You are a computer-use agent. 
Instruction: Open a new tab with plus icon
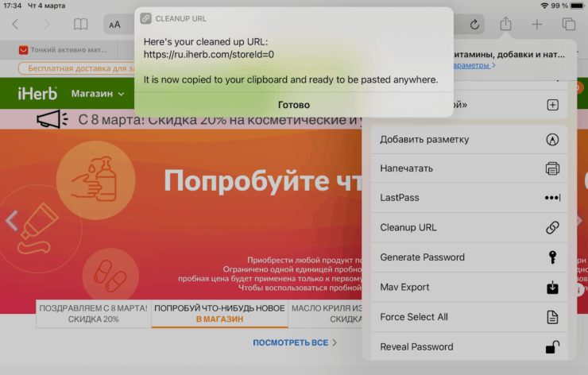point(537,25)
